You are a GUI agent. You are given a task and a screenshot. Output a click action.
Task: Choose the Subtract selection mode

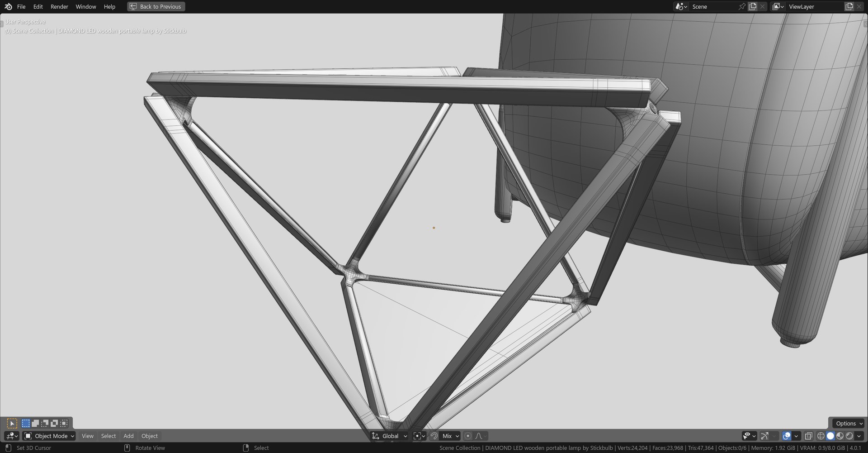coord(45,424)
